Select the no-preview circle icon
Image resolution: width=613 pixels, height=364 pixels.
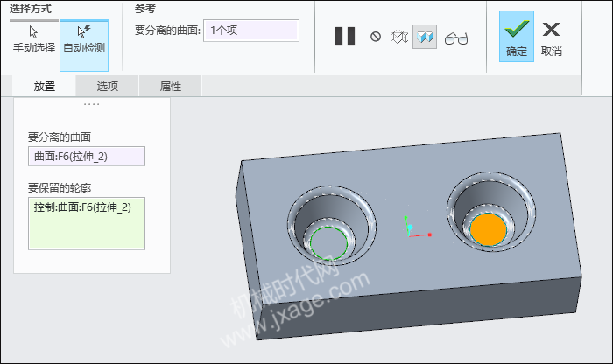point(376,37)
